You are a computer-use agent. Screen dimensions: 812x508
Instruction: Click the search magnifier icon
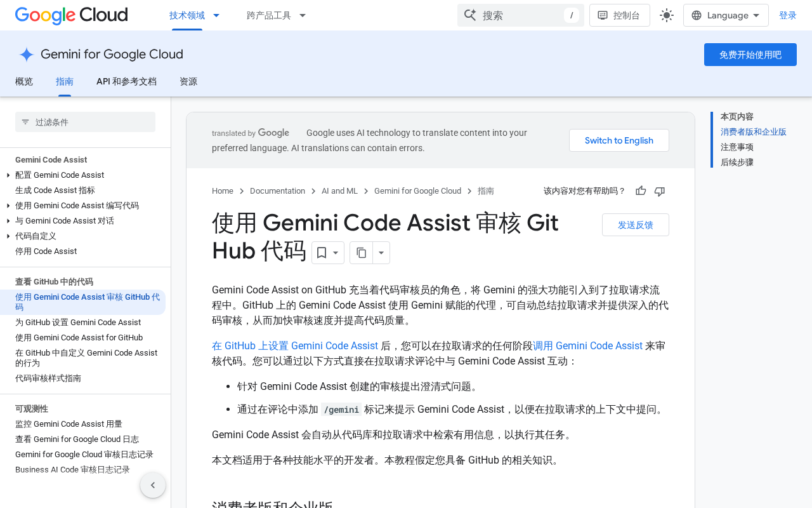(470, 15)
